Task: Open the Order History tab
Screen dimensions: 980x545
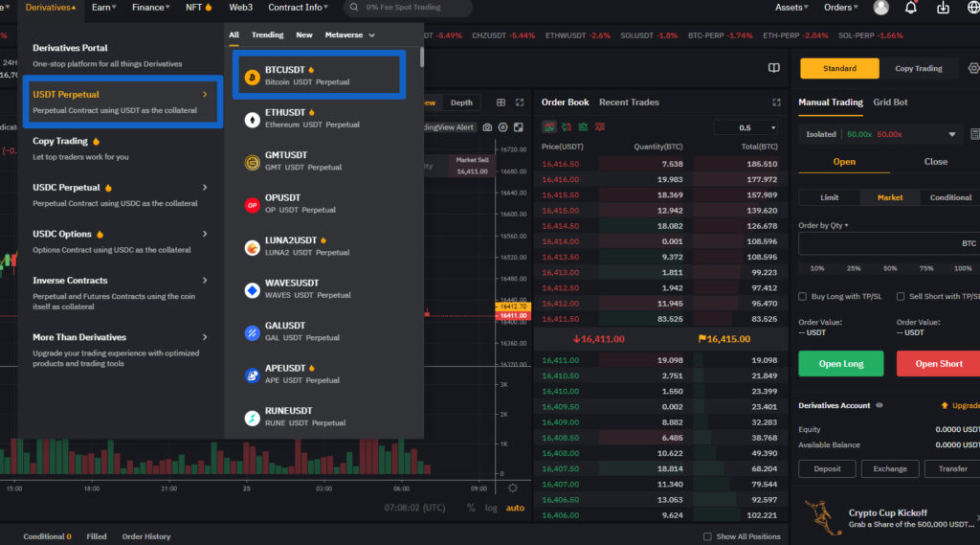Action: click(x=146, y=537)
